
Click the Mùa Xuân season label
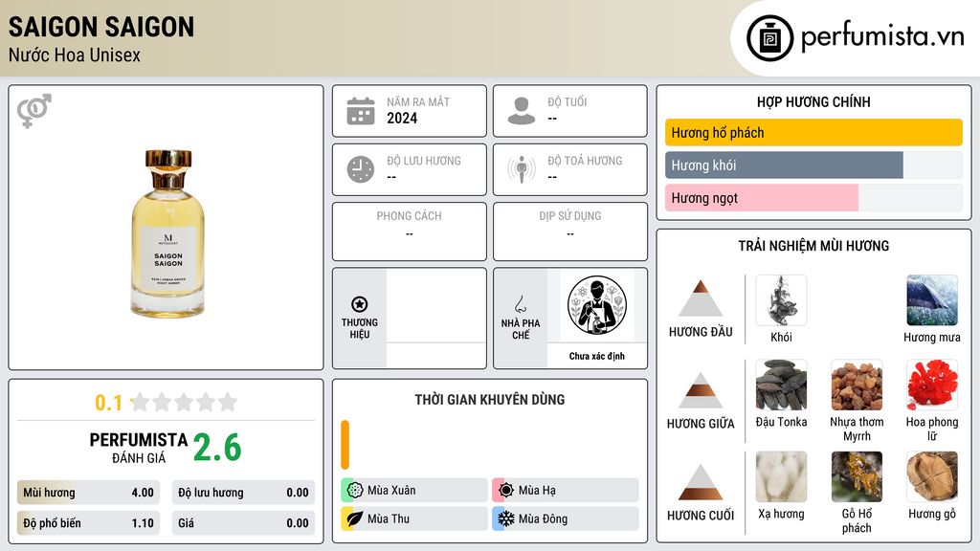coord(391,491)
